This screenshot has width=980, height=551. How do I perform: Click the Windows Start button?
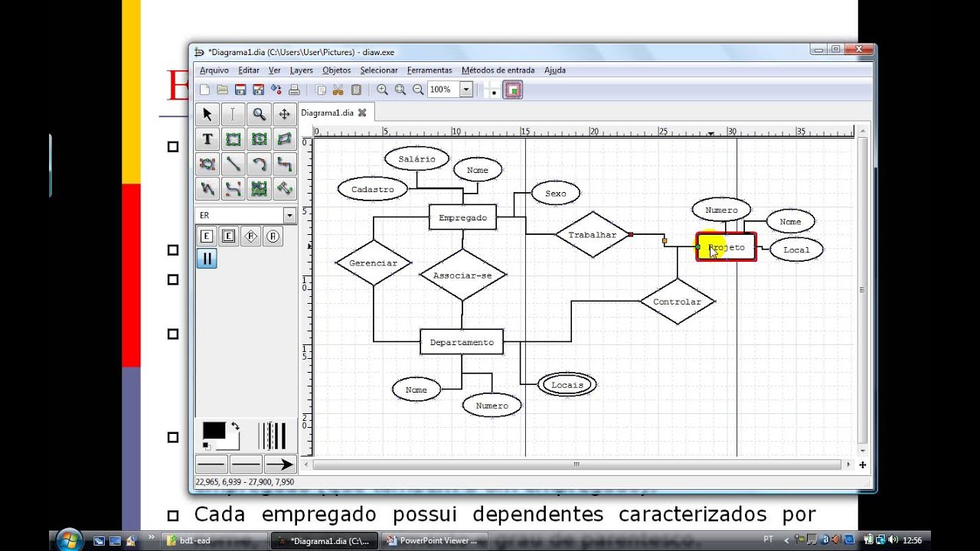pos(70,539)
